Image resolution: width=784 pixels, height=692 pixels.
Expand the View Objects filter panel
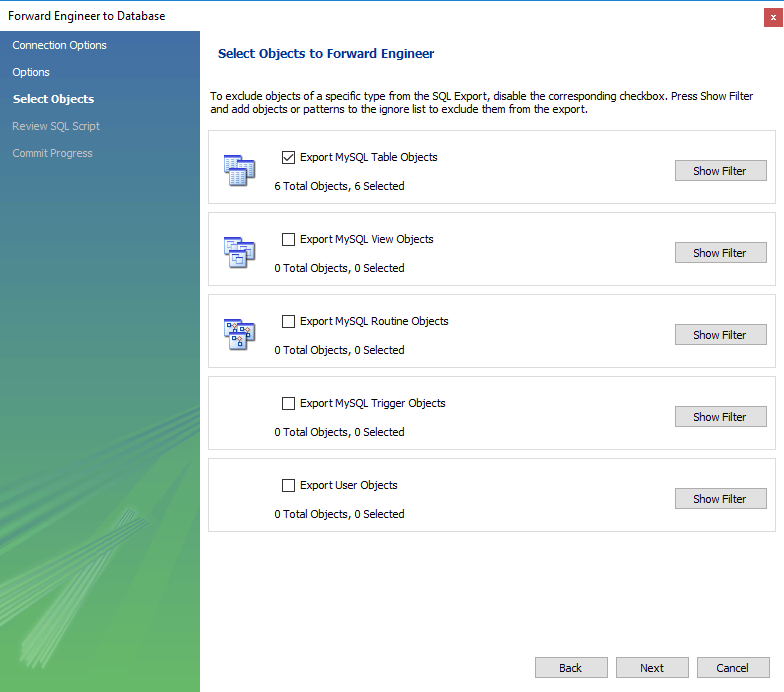pos(720,253)
